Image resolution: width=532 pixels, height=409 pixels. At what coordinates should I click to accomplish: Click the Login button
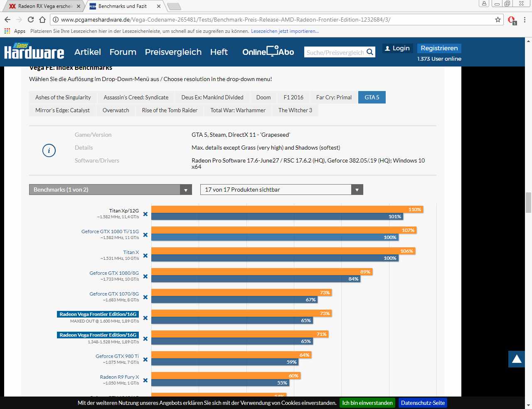tap(397, 48)
